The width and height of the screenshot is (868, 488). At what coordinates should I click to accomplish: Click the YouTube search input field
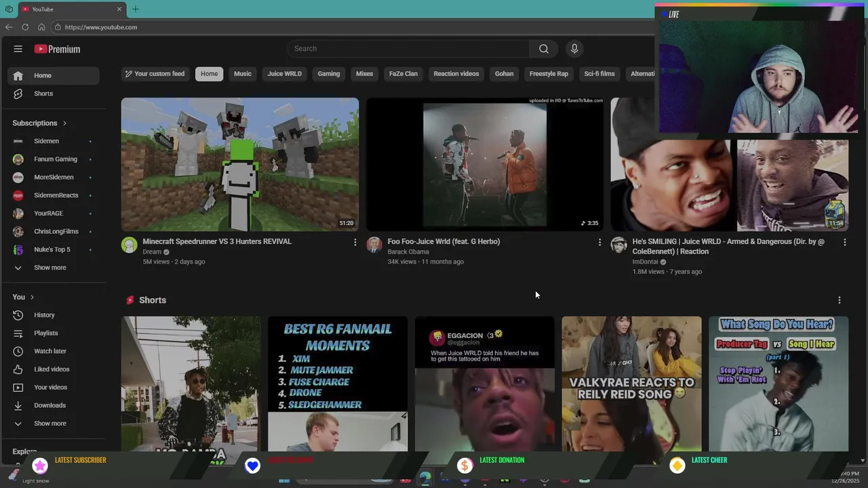408,49
